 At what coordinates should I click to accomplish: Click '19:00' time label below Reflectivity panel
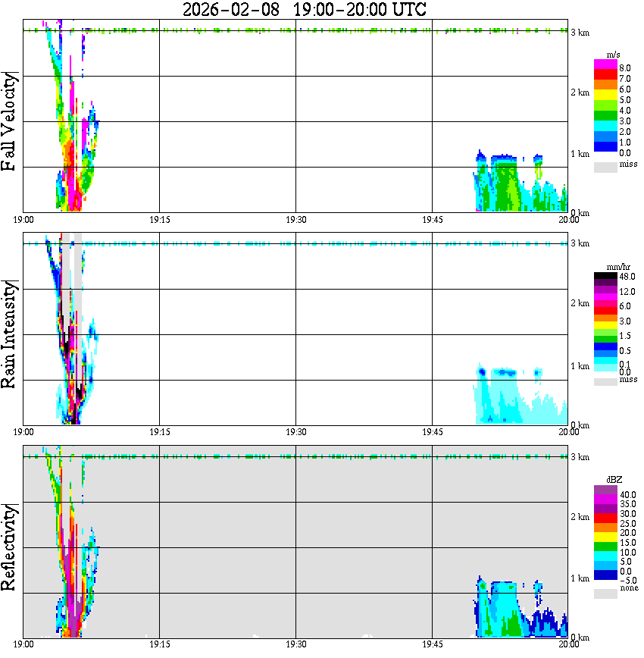pyautogui.click(x=23, y=644)
